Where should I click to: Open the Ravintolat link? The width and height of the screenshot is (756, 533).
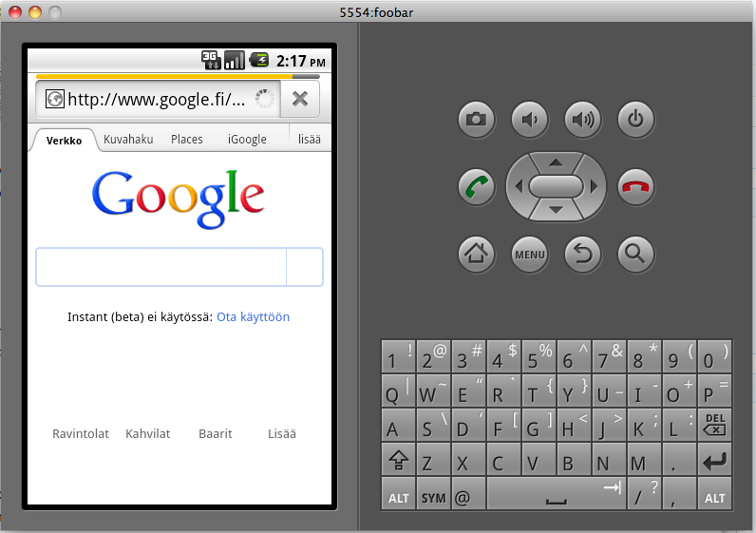[x=81, y=433]
